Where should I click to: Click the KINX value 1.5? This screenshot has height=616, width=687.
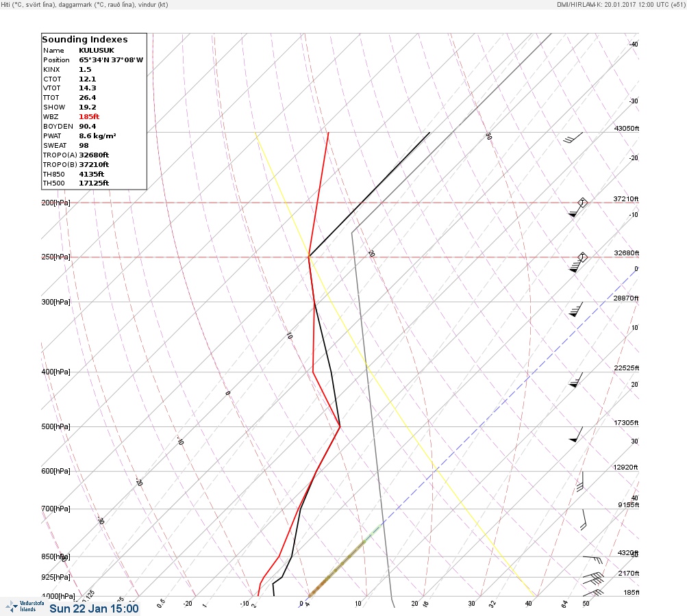[85, 70]
